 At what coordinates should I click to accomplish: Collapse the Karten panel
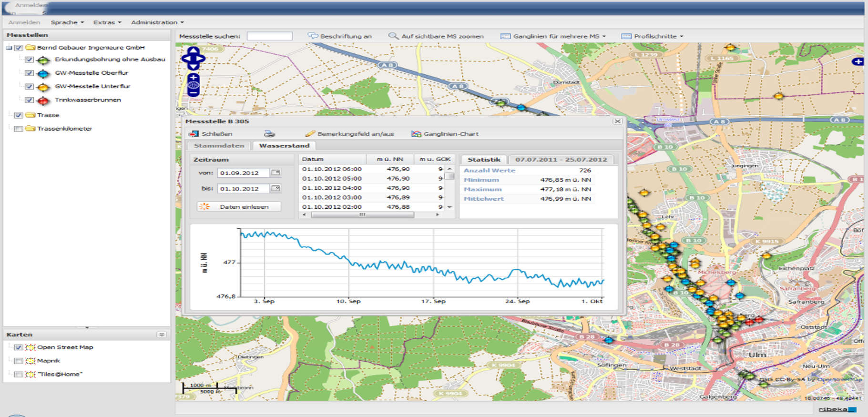[162, 335]
